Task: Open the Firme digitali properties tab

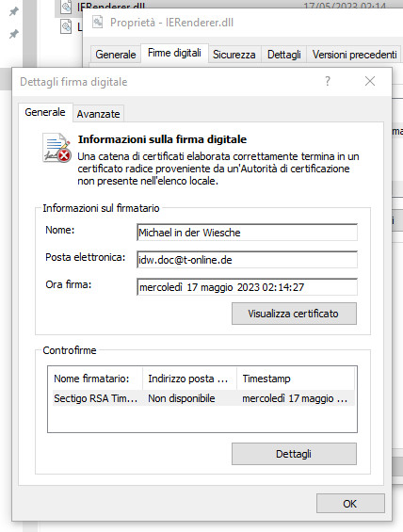Action: coord(174,53)
